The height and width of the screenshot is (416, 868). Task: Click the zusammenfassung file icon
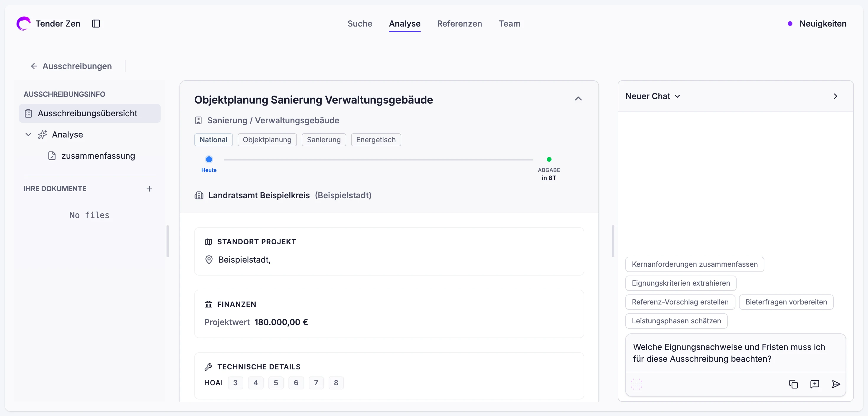[x=52, y=156]
